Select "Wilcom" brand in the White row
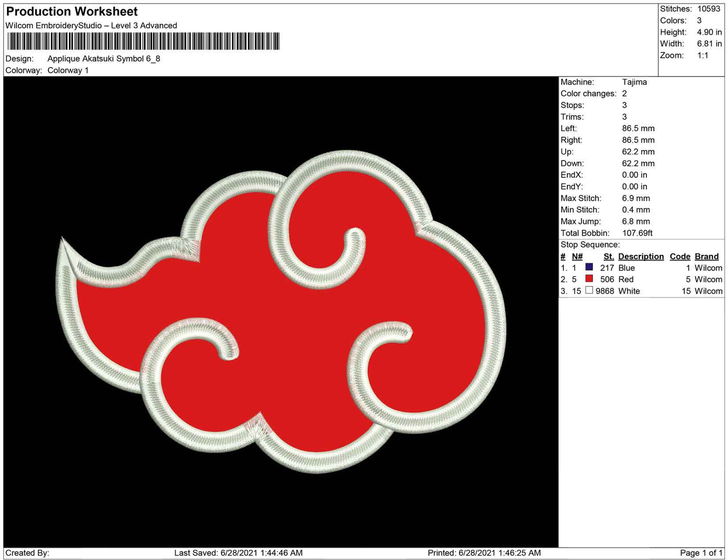Screen dimensions: 728x560 [708, 291]
